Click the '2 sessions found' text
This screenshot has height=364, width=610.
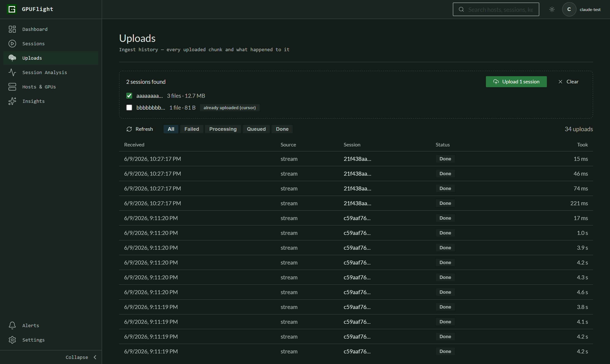(146, 82)
